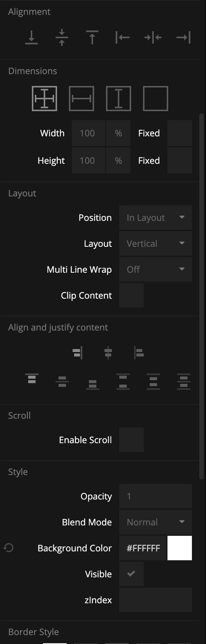Select the align right edge icon
Image resolution: width=206 pixels, height=644 pixels.
(x=183, y=37)
